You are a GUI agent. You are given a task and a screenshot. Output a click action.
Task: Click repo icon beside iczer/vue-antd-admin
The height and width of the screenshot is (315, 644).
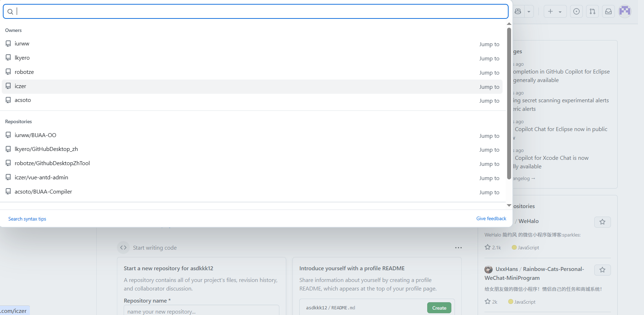tap(8, 178)
